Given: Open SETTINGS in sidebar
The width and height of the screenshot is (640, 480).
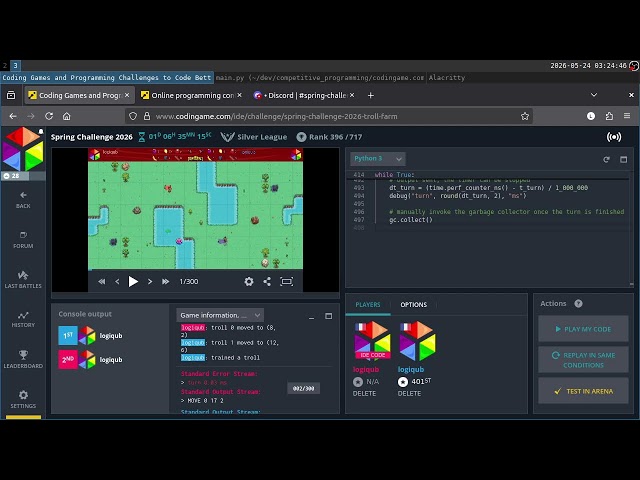Looking at the screenshot, I should pyautogui.click(x=23, y=399).
